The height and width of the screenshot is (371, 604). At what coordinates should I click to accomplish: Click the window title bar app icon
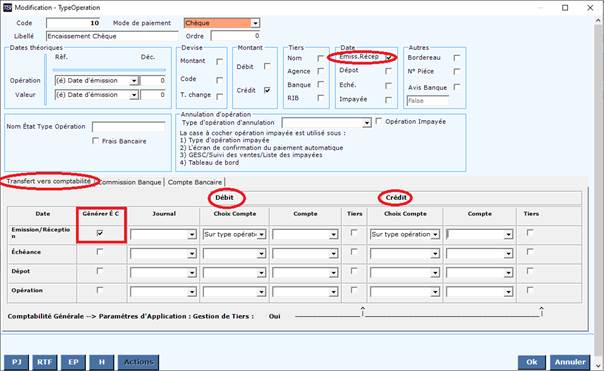(7, 7)
